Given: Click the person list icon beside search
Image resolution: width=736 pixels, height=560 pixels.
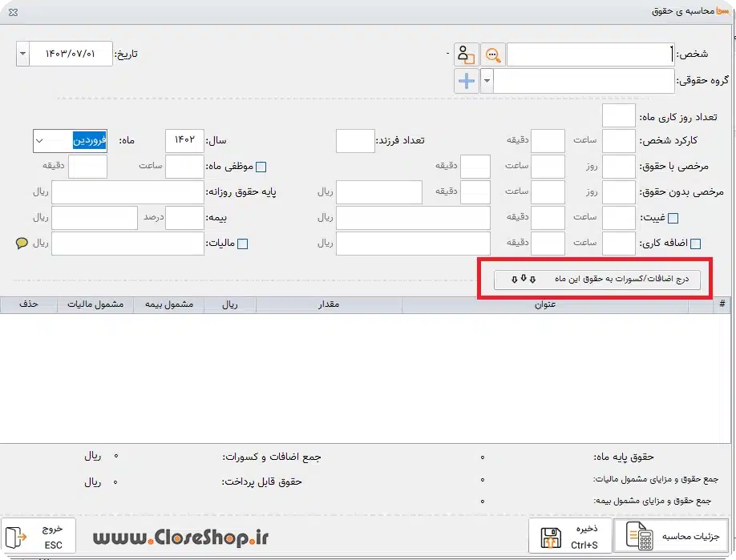Looking at the screenshot, I should 466,54.
